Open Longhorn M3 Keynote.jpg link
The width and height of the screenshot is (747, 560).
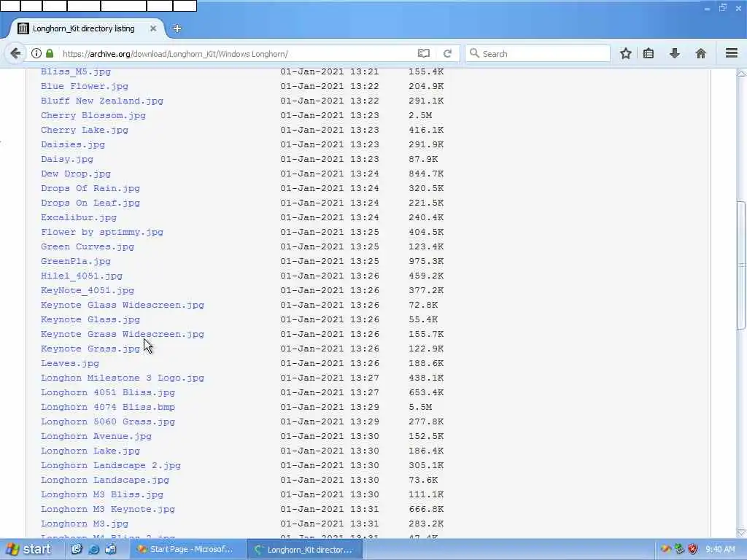point(108,509)
